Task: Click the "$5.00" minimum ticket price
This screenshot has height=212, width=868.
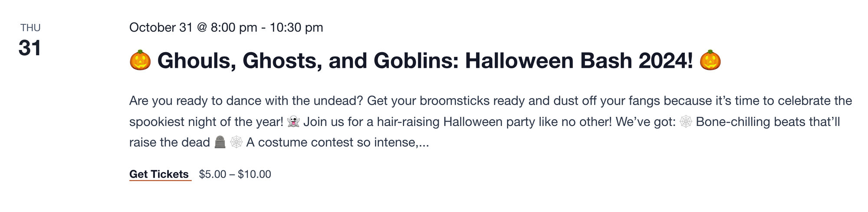Action: click(213, 174)
